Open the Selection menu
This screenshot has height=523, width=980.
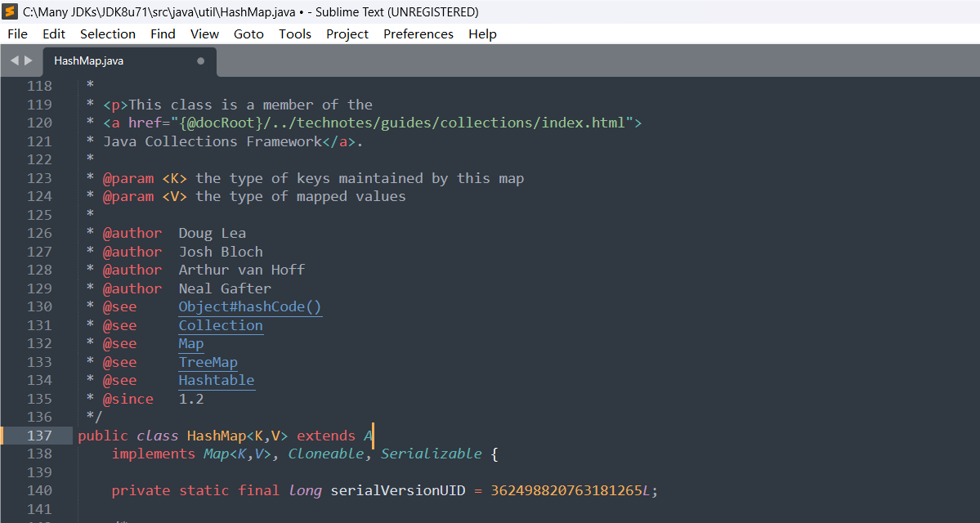pyautogui.click(x=108, y=34)
